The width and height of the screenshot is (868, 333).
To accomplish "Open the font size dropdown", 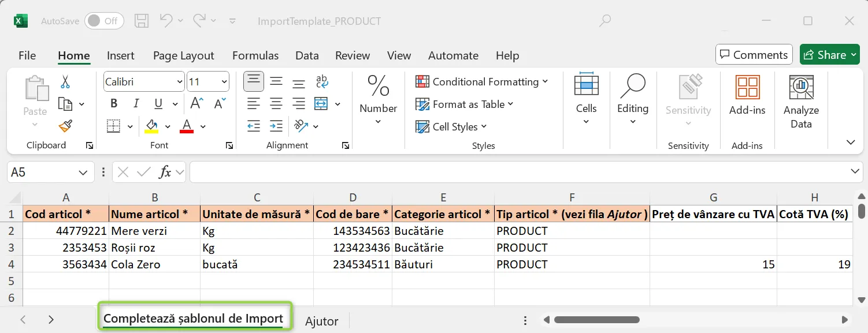I will 224,82.
